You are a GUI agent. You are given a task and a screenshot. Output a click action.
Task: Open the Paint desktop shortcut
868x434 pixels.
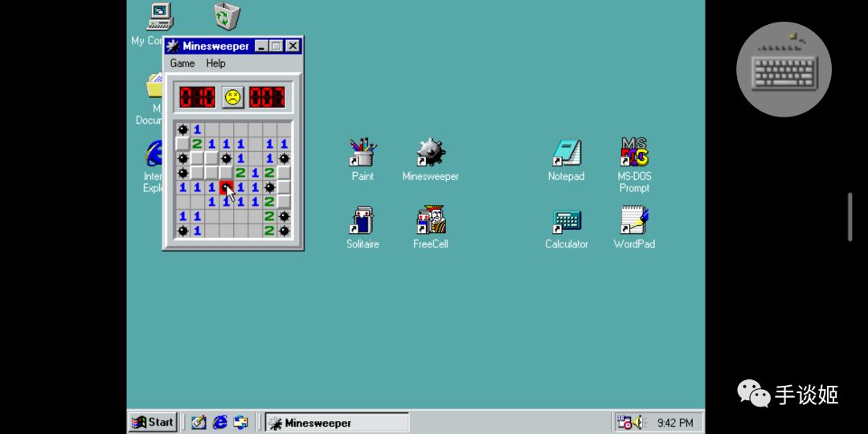(362, 159)
